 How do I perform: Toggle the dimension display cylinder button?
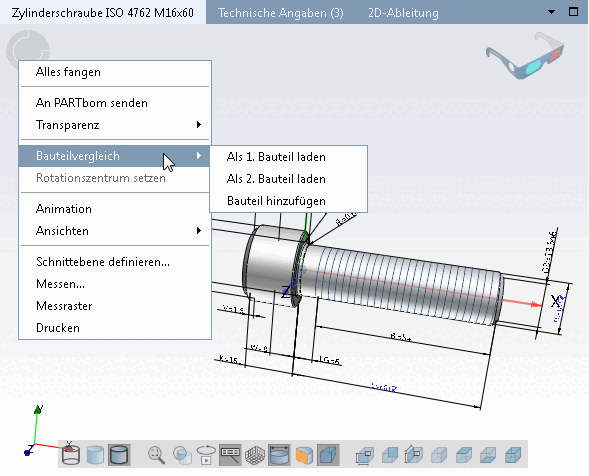[x=279, y=455]
